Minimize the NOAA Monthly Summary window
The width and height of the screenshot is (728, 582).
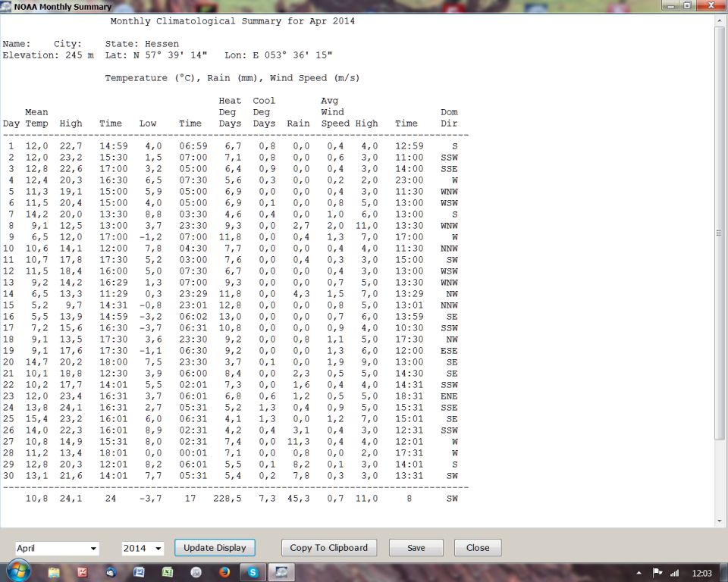(x=670, y=6)
